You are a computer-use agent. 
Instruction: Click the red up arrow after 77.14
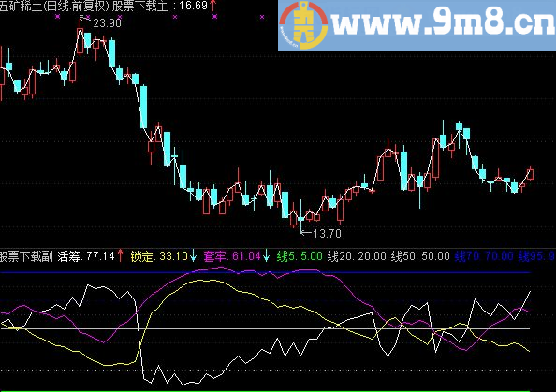(x=120, y=256)
